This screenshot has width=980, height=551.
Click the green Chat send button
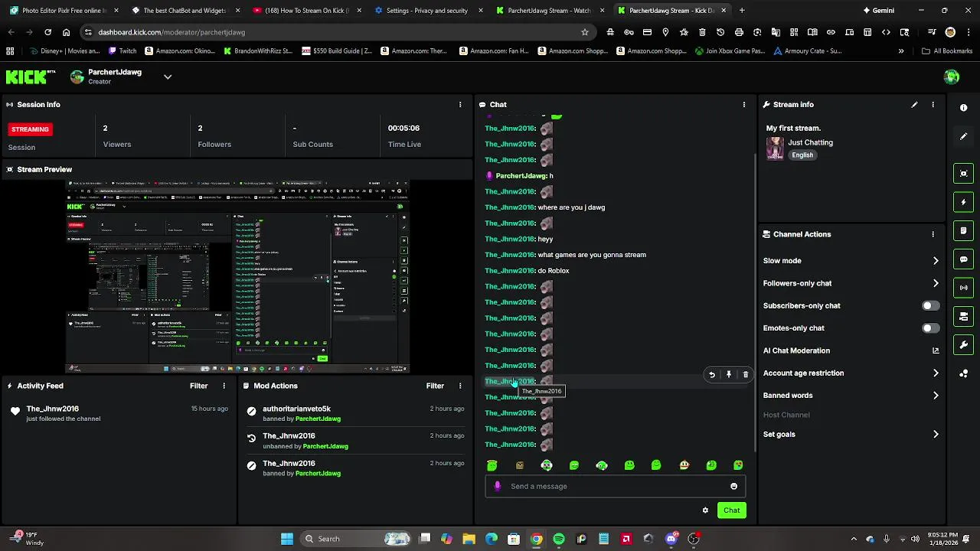pyautogui.click(x=731, y=510)
